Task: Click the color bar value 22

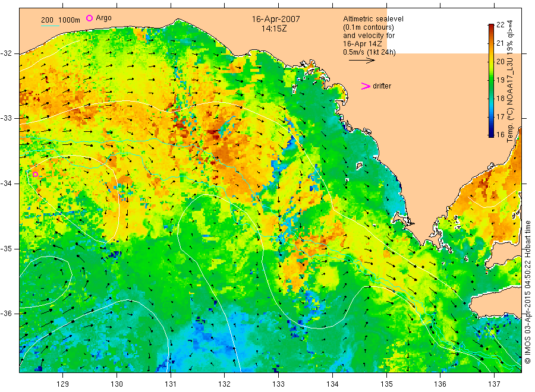Action: (x=500, y=24)
